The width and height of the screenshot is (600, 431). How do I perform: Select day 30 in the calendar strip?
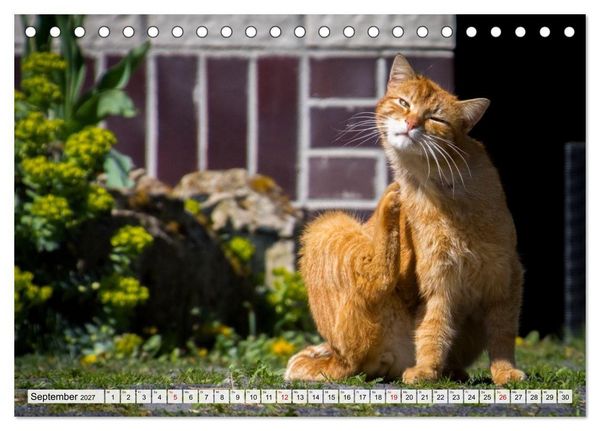(x=566, y=397)
